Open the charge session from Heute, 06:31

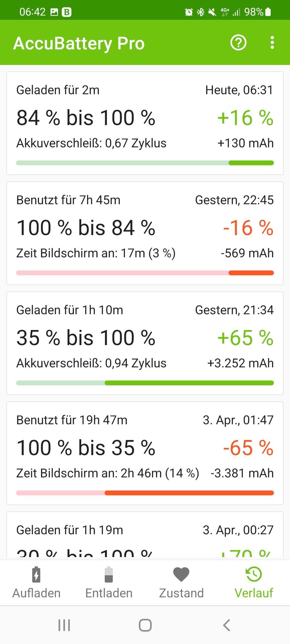pos(145,123)
